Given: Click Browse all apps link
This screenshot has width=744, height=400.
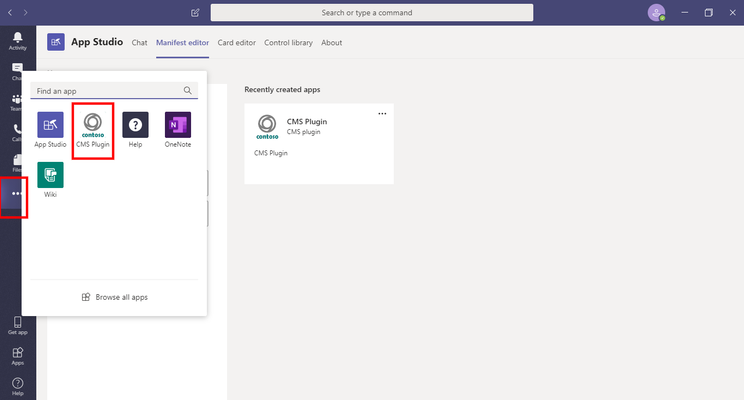Looking at the screenshot, I should pyautogui.click(x=114, y=297).
